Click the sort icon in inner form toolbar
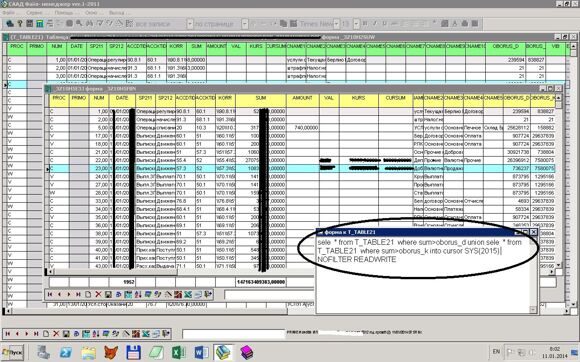580x362 pixels. point(138,294)
